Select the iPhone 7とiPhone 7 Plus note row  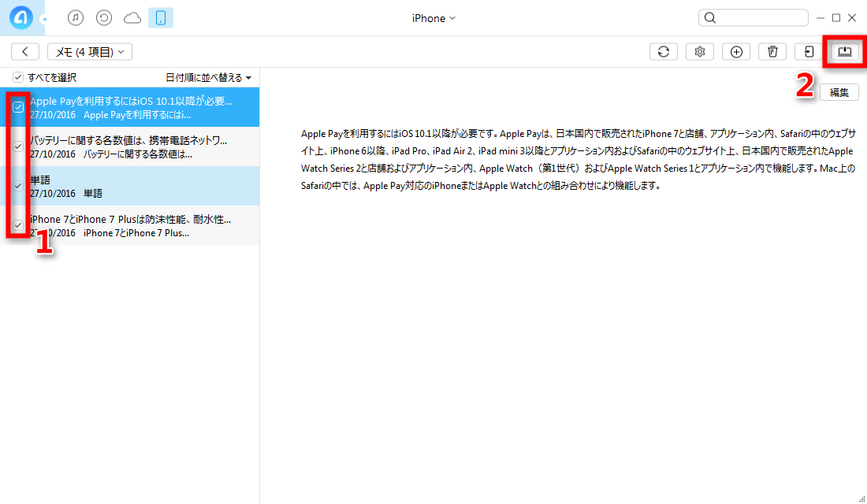point(129,225)
